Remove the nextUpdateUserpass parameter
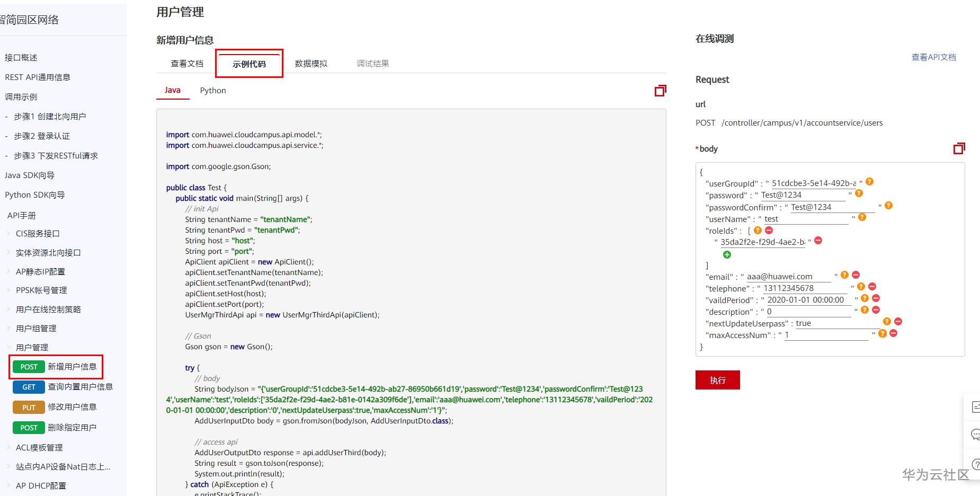 coord(898,322)
